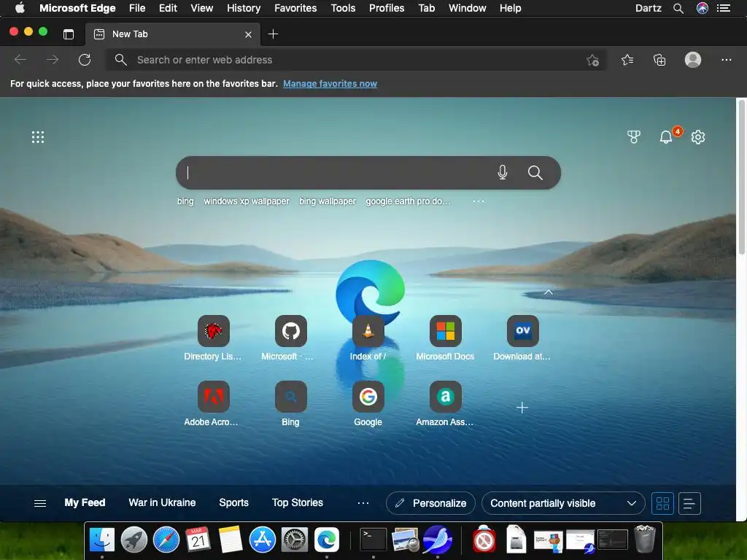Image resolution: width=747 pixels, height=560 pixels.
Task: Open the Directory Lis... quick link
Action: click(213, 338)
